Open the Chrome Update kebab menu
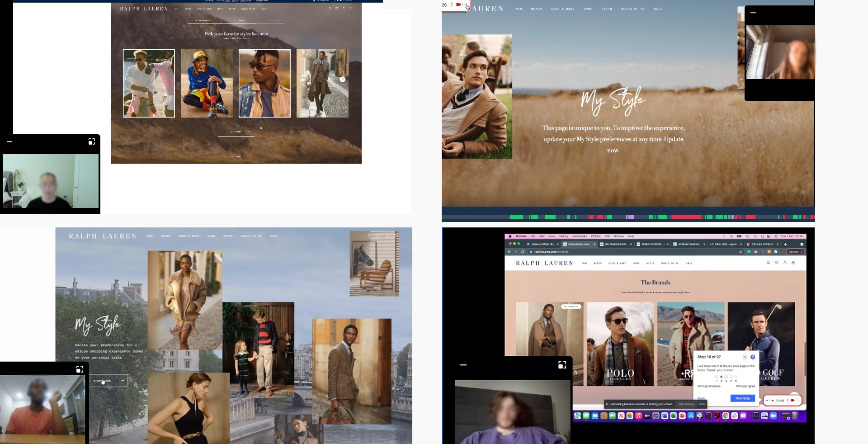 coord(802,251)
